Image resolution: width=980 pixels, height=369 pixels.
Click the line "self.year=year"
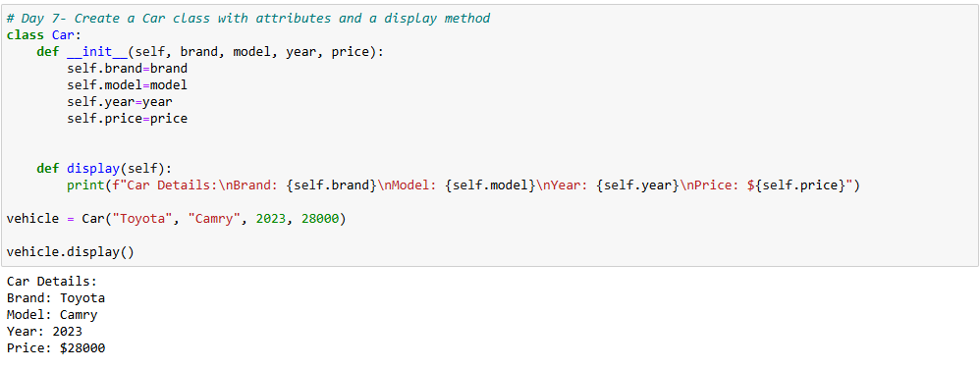(120, 102)
